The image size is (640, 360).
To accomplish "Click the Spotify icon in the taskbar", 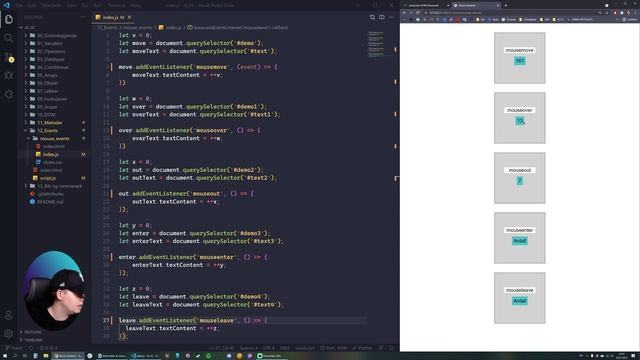I will coord(208,356).
